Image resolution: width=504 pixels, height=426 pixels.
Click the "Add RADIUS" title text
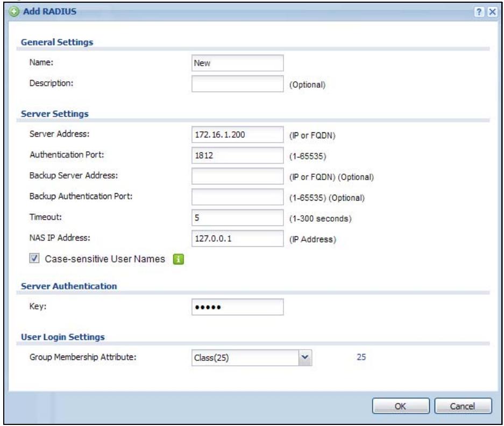[x=50, y=12]
